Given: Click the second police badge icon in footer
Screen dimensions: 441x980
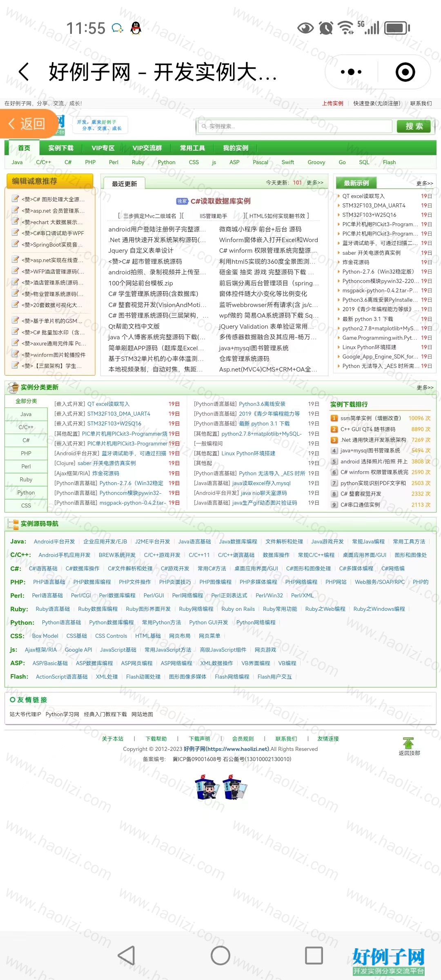Looking at the screenshot, I should 234,786.
